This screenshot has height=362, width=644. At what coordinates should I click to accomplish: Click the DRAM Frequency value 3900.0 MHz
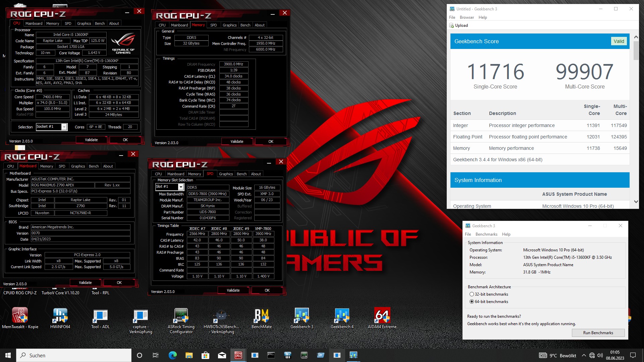click(233, 64)
